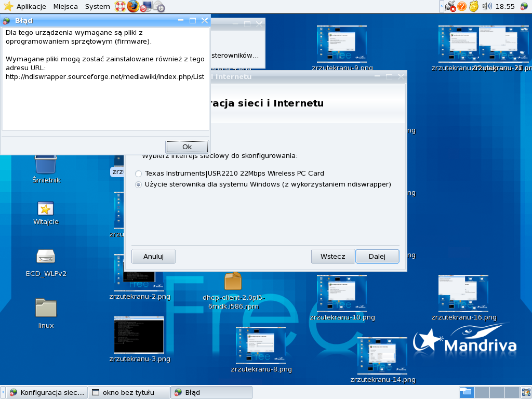Select the ndiswrapper Windows driver option
532x399 pixels.
(138, 184)
